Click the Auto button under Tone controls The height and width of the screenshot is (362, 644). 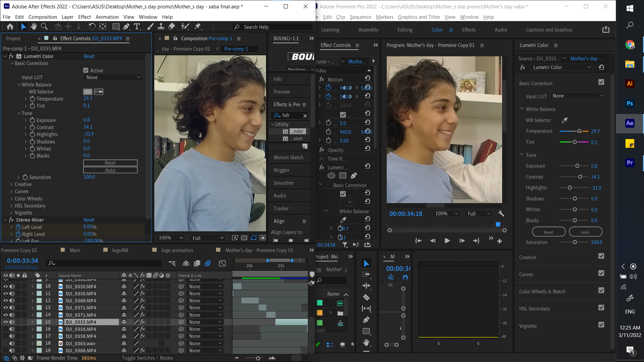click(x=110, y=170)
